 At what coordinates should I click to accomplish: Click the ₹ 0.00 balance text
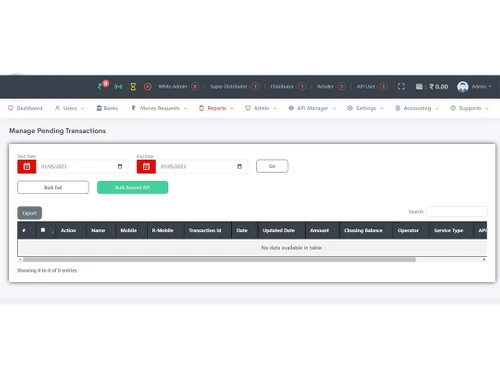[439, 87]
